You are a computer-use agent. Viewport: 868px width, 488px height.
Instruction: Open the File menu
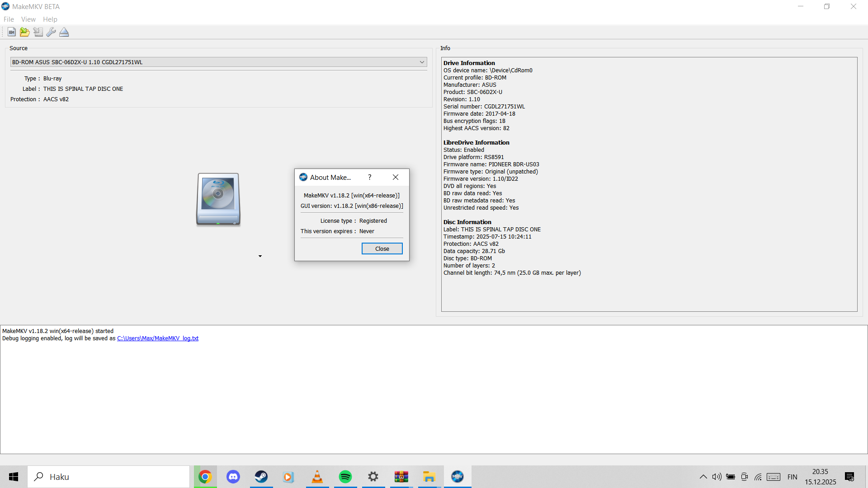tap(9, 19)
